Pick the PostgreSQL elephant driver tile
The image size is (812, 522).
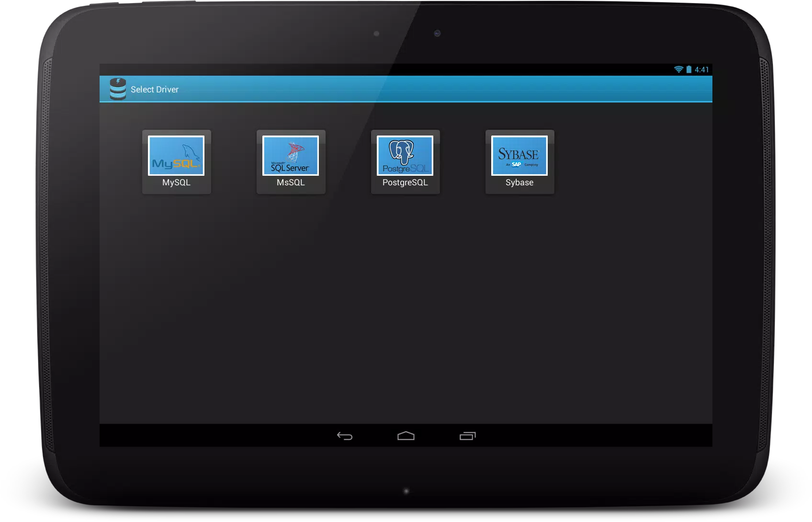(405, 162)
